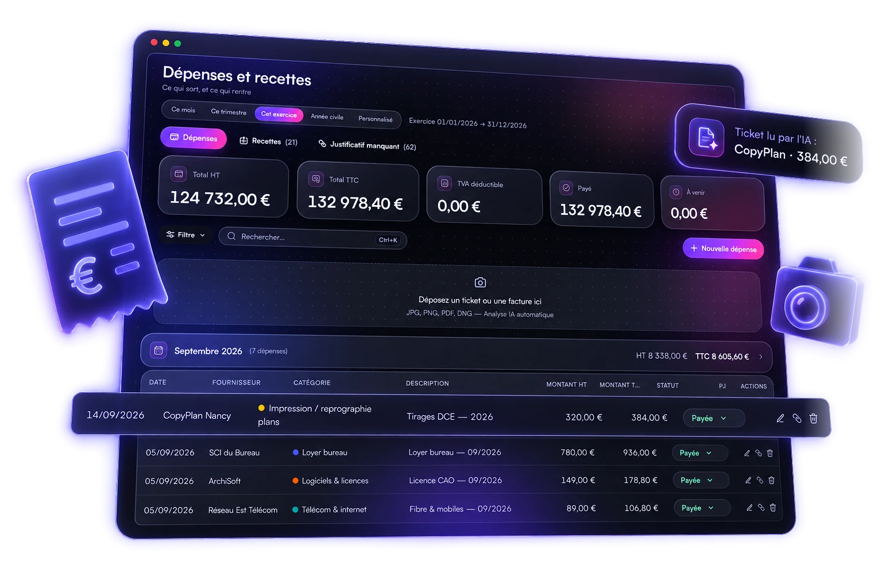Expand the Septembre 2026 group chevron
Viewport: 882px width, 588px height.
761,357
